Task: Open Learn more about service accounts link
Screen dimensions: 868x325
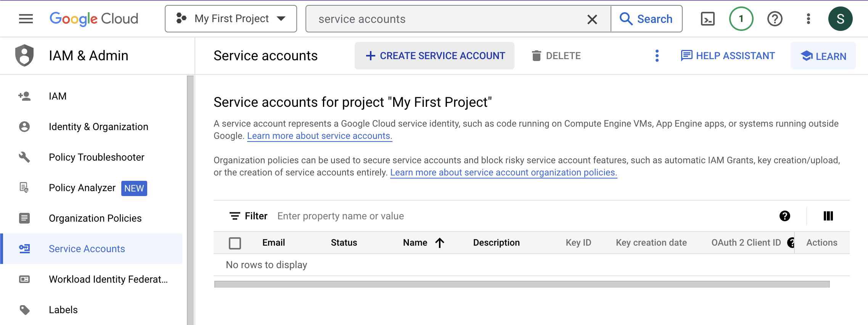Action: tap(319, 136)
